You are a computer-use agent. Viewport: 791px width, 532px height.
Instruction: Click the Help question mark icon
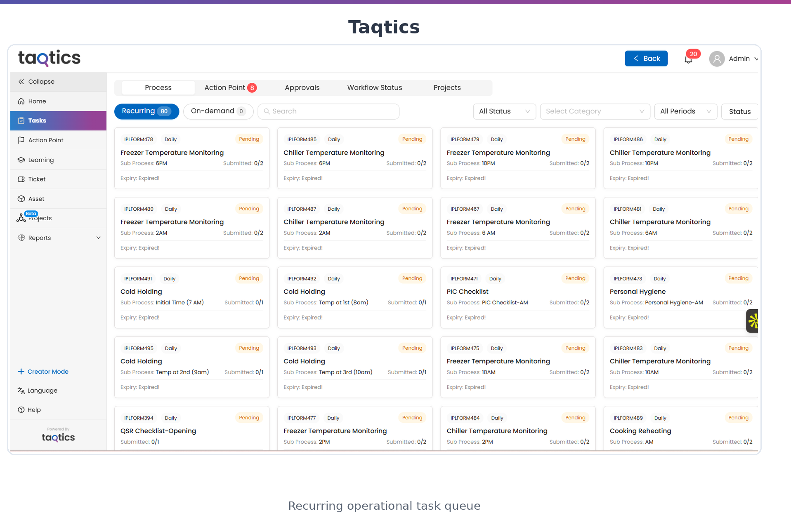[x=21, y=410]
